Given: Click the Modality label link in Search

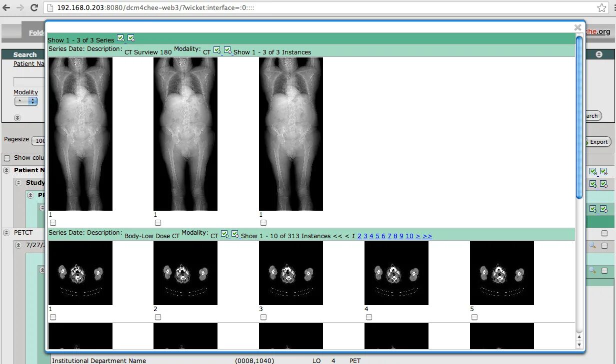Looking at the screenshot, I should pos(25,92).
